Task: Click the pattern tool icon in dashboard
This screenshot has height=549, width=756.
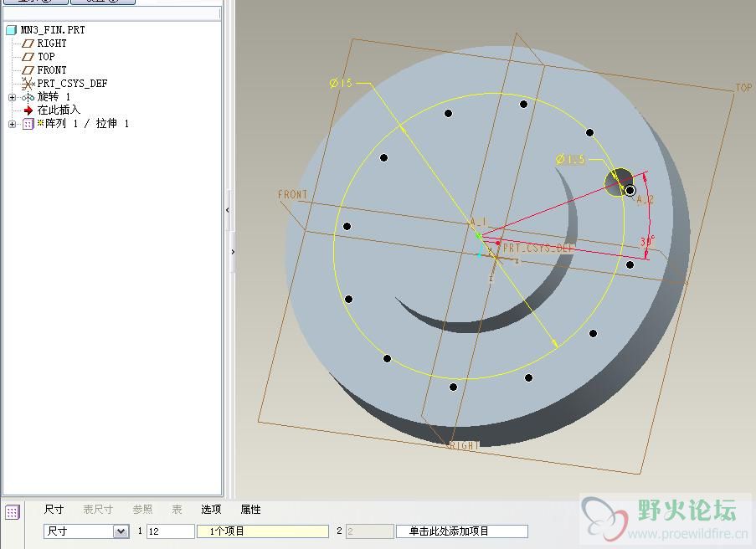Action: pos(12,512)
